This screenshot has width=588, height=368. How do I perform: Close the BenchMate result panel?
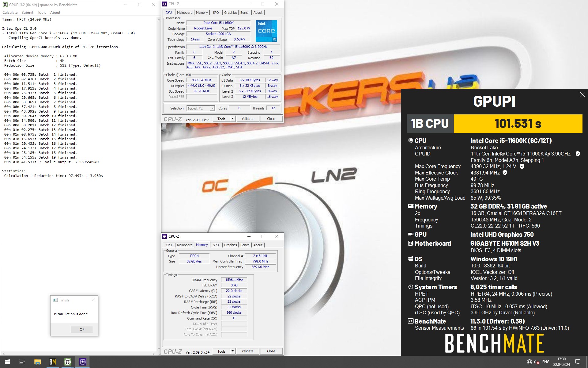[x=582, y=94]
